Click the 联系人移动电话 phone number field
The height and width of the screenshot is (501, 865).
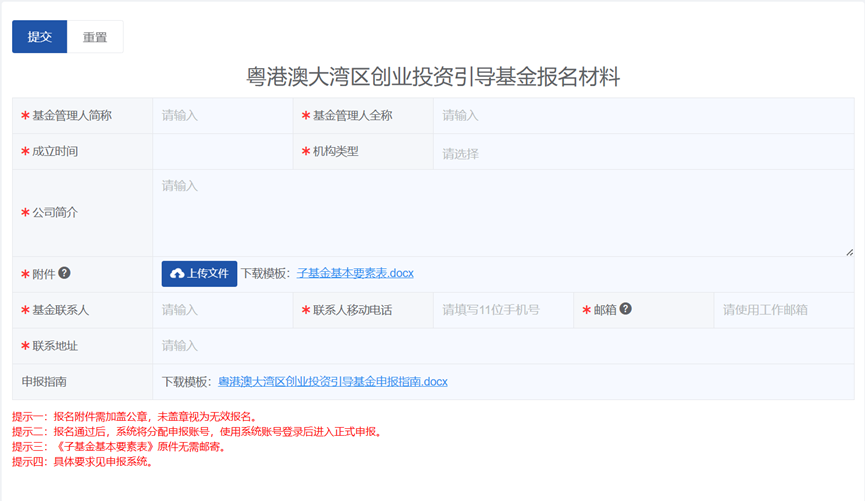click(x=503, y=310)
